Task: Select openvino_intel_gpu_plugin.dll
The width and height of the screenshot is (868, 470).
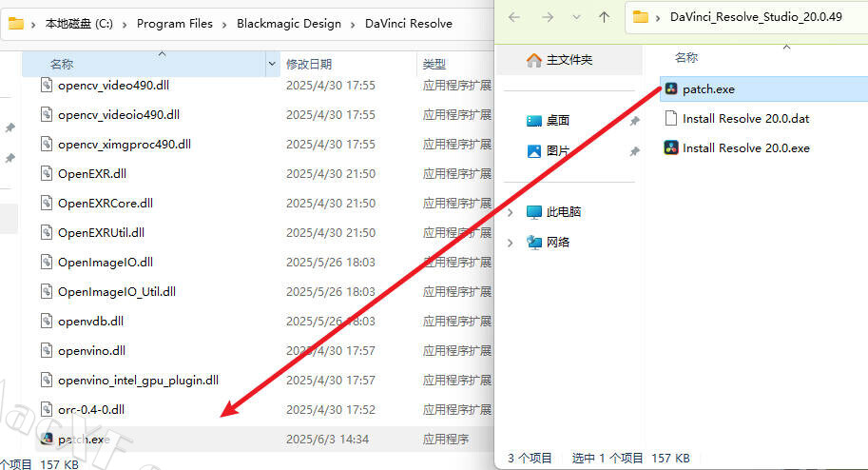Action: point(138,381)
